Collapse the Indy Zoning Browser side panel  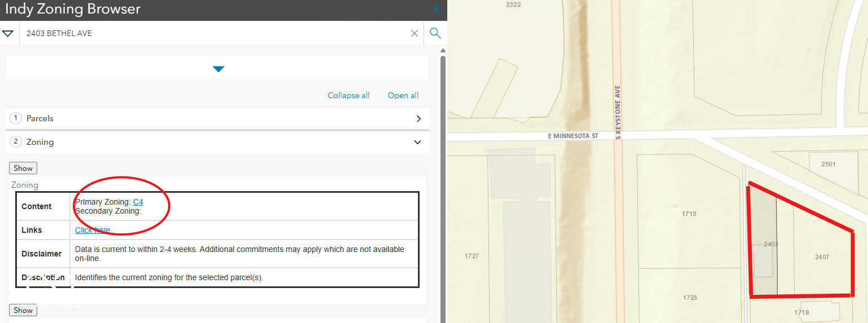[437, 9]
